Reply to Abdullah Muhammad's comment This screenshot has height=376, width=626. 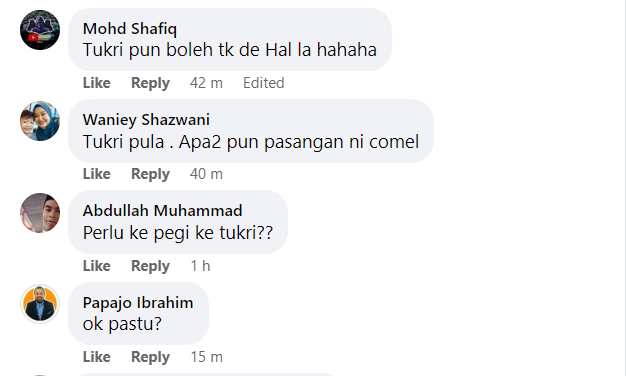[151, 265]
